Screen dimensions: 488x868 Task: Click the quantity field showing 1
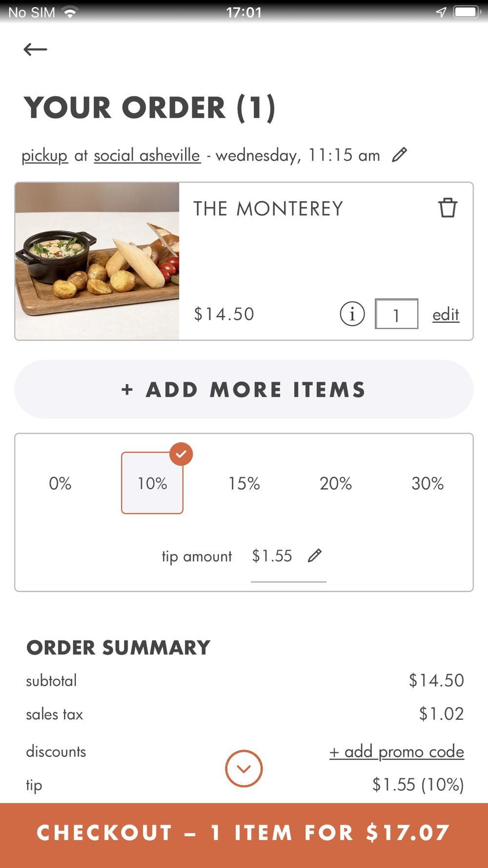[x=396, y=314]
